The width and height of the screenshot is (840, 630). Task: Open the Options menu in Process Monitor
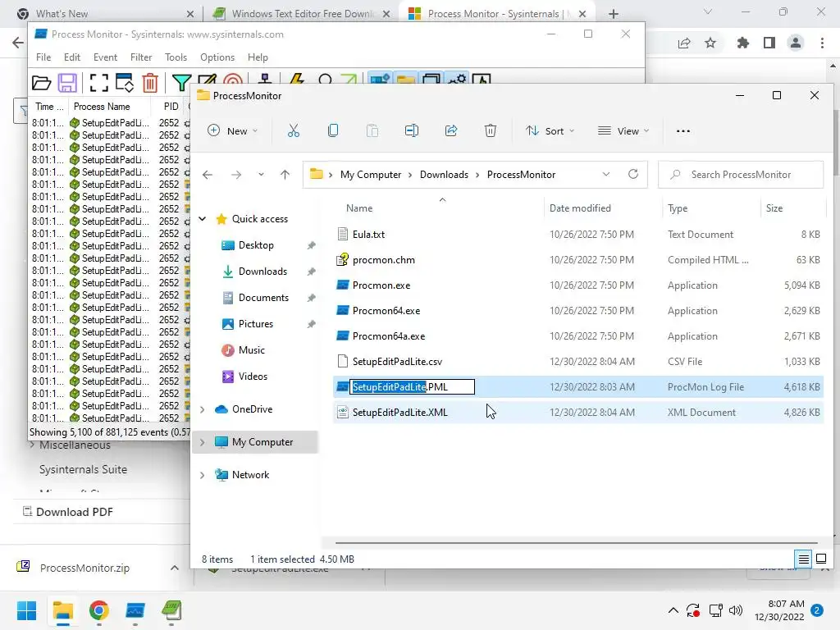click(217, 57)
